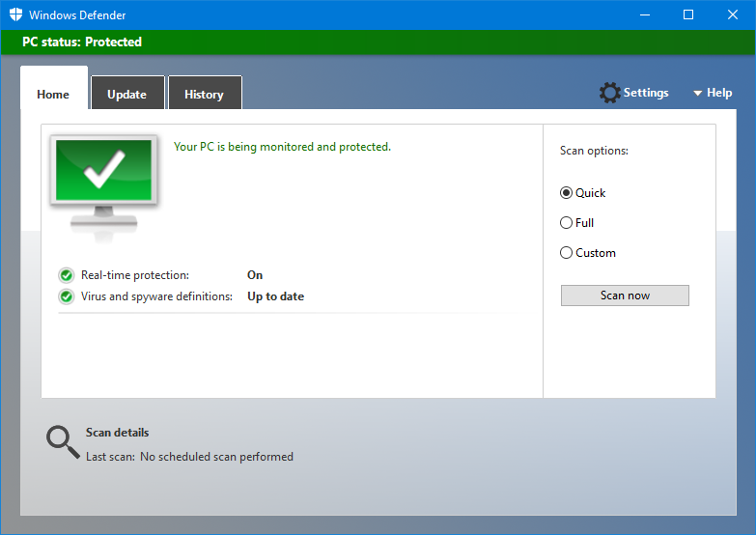Click the Windows Defender shield icon in title bar
The height and width of the screenshot is (535, 756).
coord(15,15)
